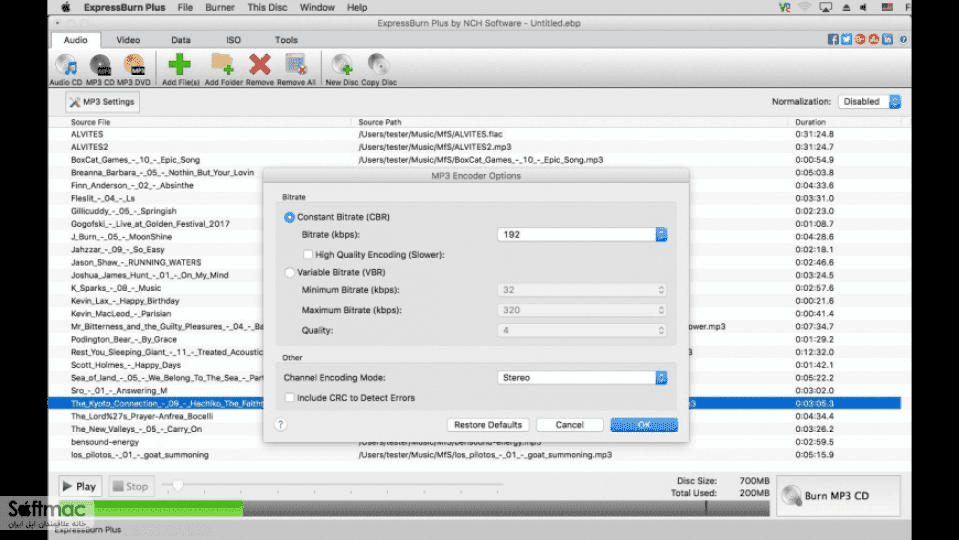Open the File menu
The image size is (959, 540).
tap(185, 7)
